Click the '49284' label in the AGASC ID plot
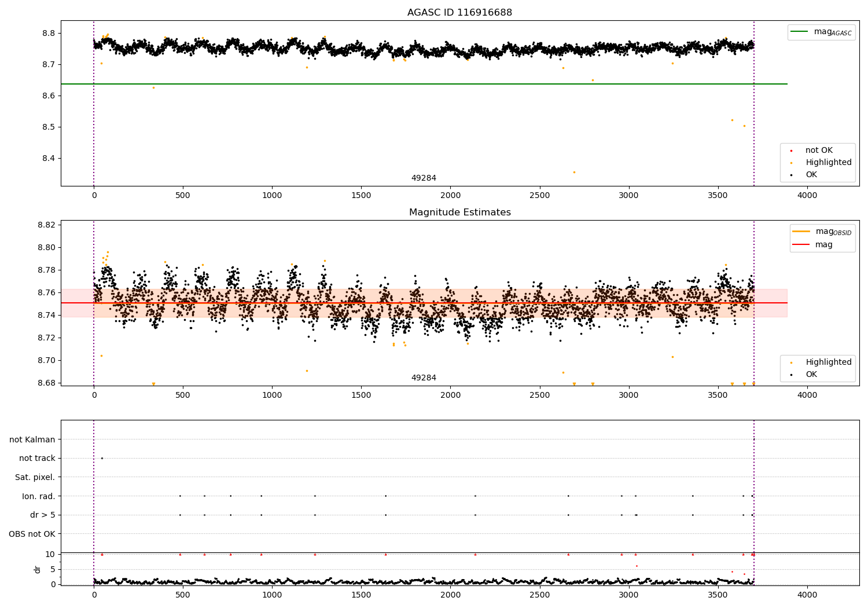The width and height of the screenshot is (868, 608). [424, 178]
